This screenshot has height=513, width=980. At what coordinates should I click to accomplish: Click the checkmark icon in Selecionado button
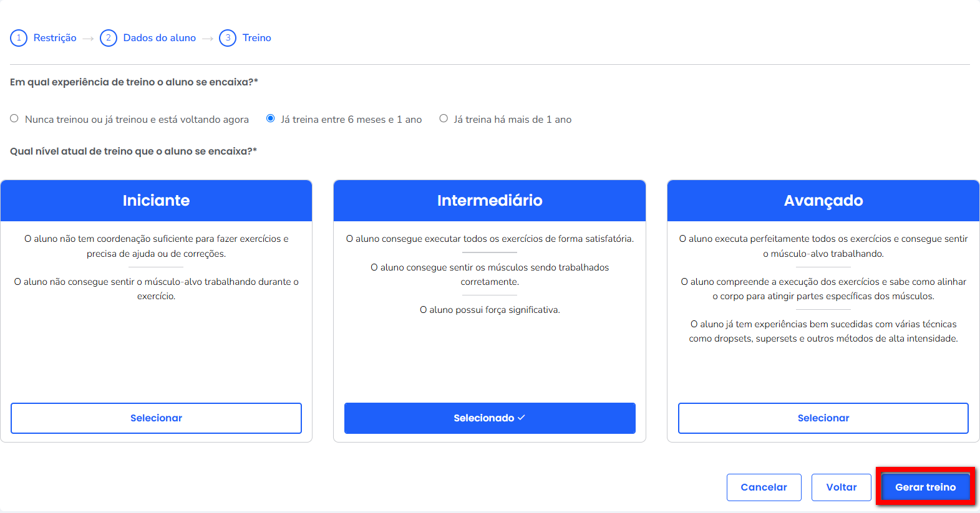pos(522,418)
